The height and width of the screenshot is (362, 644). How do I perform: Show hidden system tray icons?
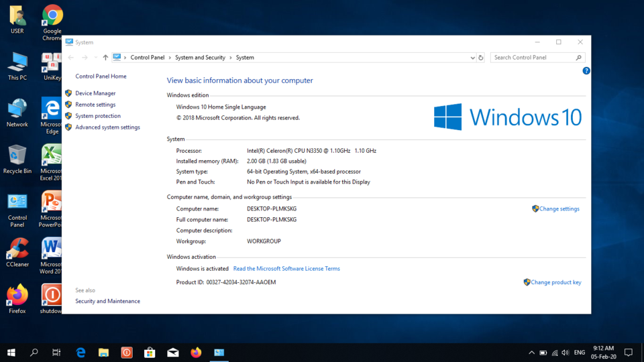pos(531,353)
